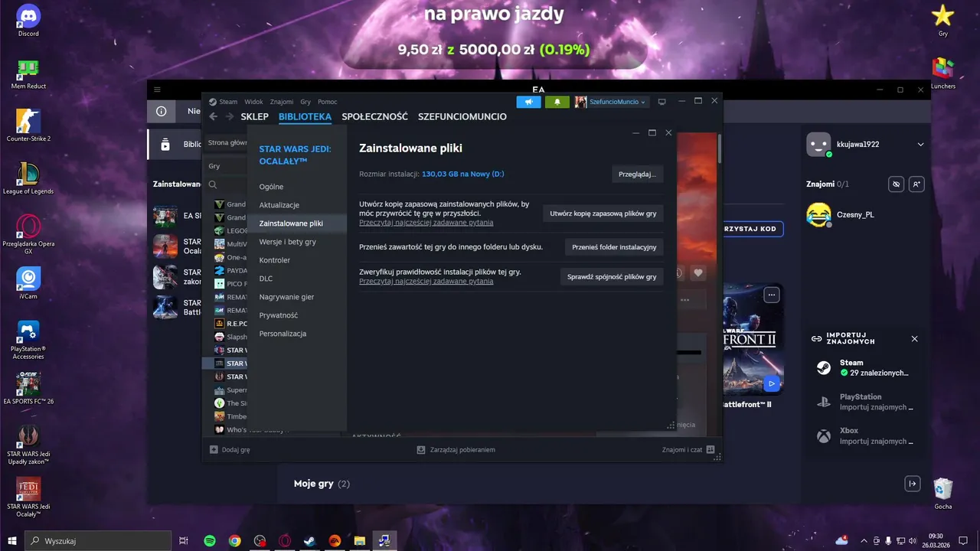Select Kontroler in properties sidebar
The width and height of the screenshot is (980, 551).
297,260
